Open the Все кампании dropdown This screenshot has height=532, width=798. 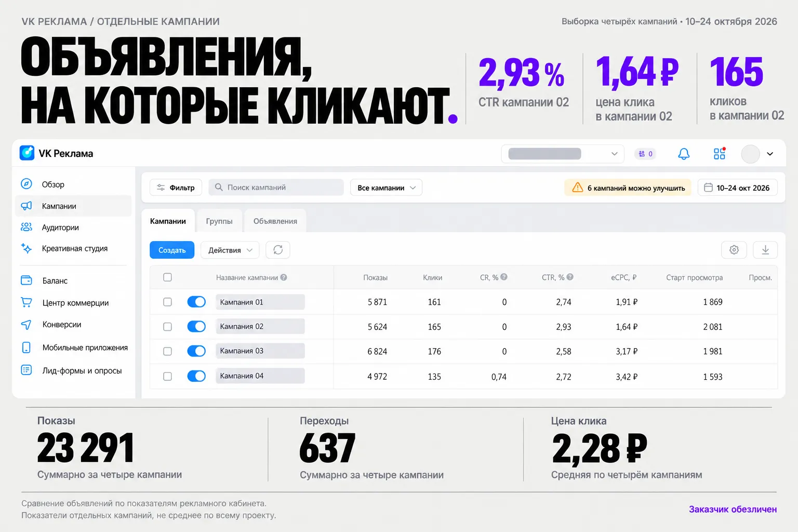[386, 188]
